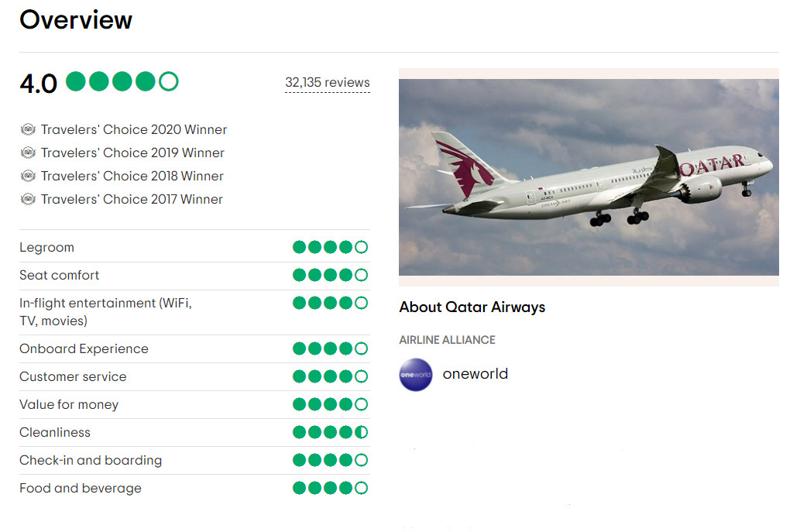Click the Food and beverage rating bubbles
This screenshot has width=800, height=532.
330,488
